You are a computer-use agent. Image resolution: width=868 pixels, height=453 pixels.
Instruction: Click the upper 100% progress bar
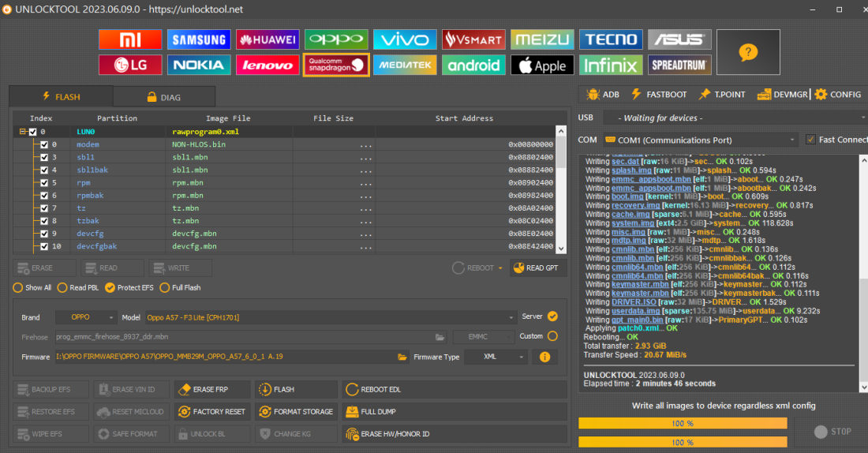click(683, 424)
